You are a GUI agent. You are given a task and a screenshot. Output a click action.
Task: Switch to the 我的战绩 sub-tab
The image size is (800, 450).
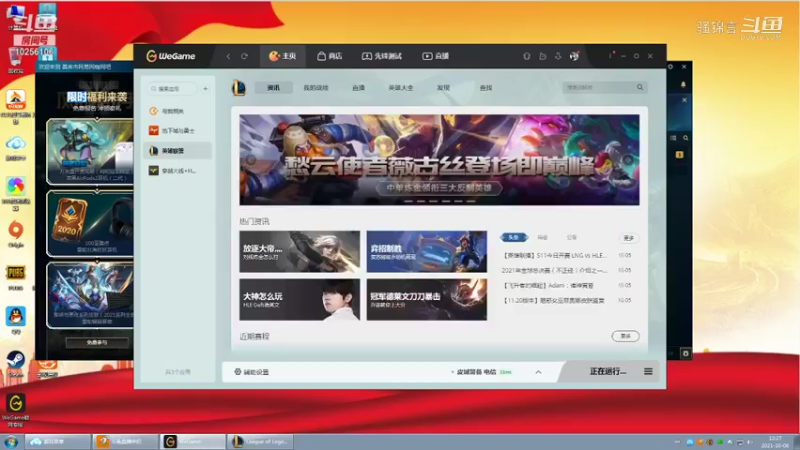coord(316,88)
